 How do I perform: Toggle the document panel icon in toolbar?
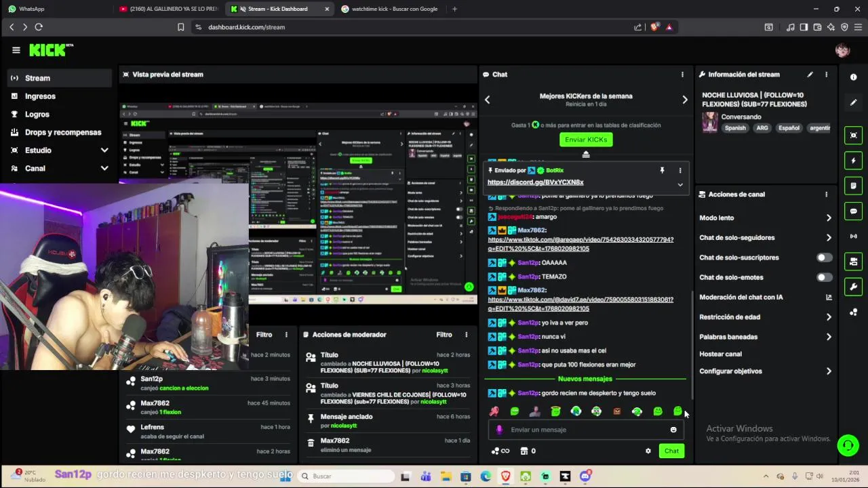(854, 186)
